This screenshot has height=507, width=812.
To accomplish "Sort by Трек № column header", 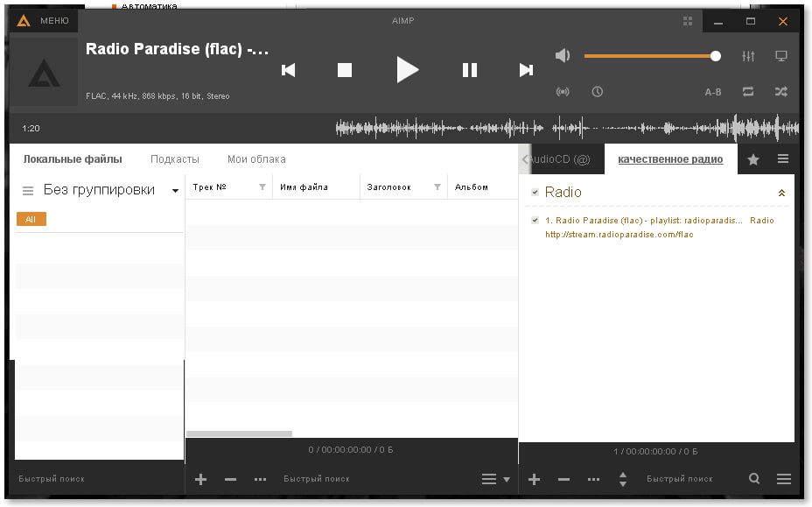I will [210, 187].
